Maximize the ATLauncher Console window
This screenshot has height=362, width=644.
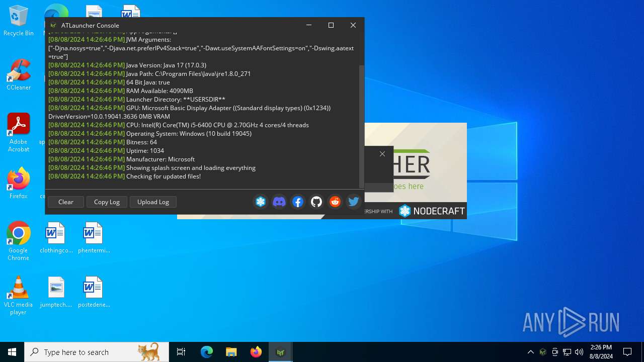point(331,25)
